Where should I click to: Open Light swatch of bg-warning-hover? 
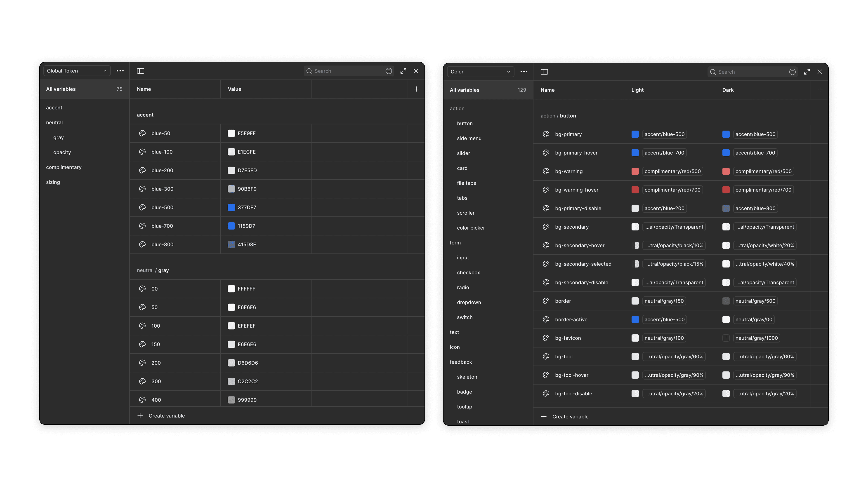tap(635, 190)
